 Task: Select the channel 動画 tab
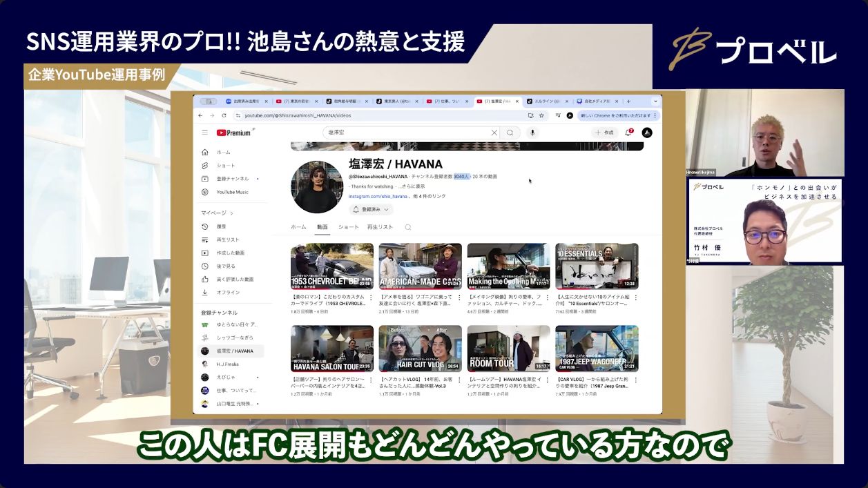pyautogui.click(x=322, y=227)
